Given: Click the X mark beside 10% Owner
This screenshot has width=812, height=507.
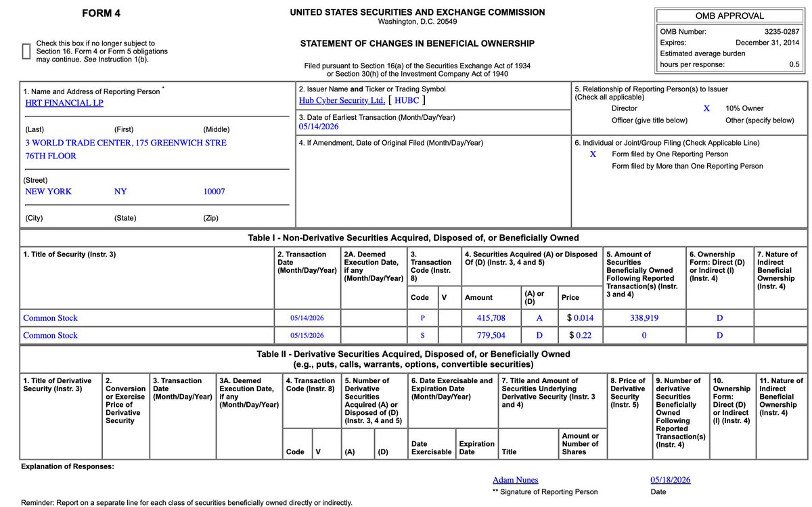Looking at the screenshot, I should [x=706, y=108].
